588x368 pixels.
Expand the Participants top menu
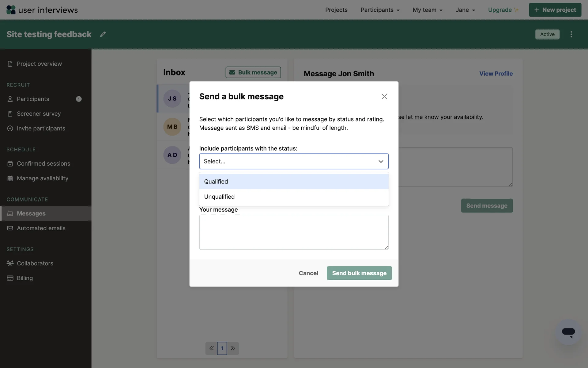click(x=380, y=10)
